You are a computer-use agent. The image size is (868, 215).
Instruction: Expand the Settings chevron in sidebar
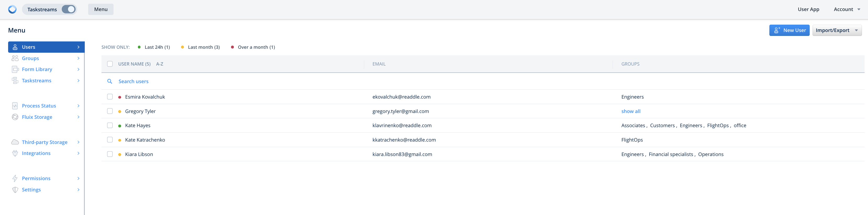78,190
